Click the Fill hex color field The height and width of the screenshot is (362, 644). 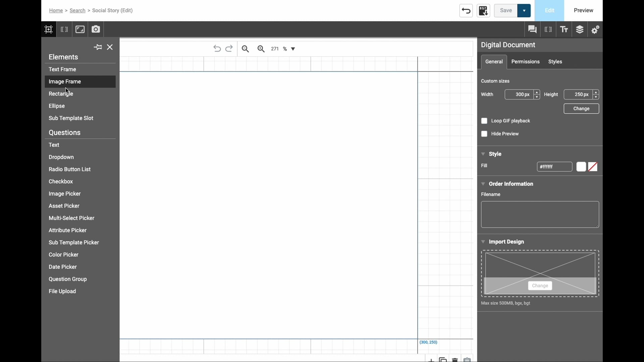(555, 167)
